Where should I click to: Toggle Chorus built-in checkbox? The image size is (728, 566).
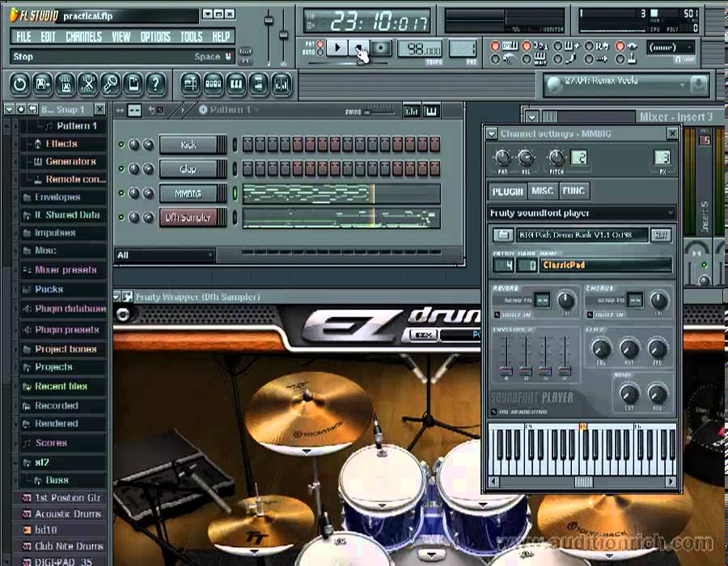(590, 315)
